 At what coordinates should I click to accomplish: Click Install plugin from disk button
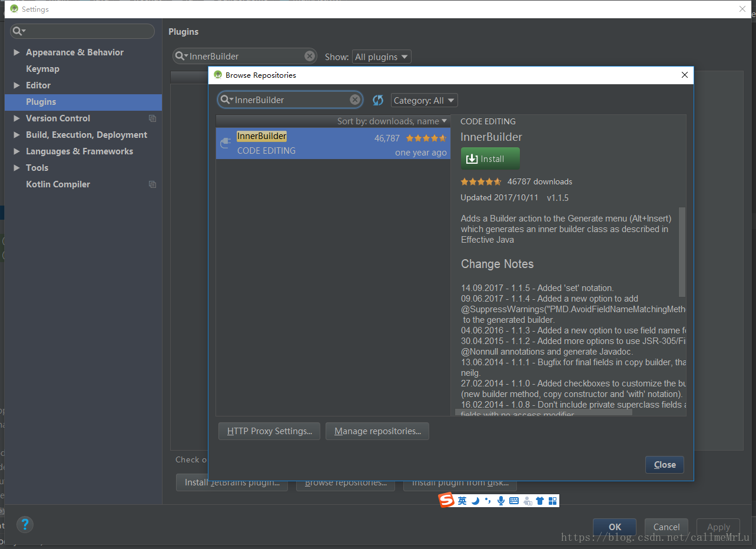pyautogui.click(x=460, y=482)
